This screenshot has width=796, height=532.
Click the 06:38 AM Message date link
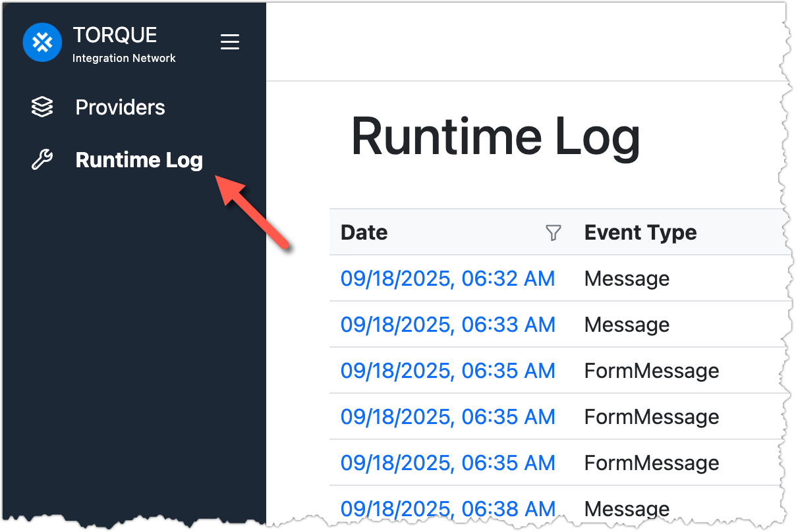[x=447, y=508]
